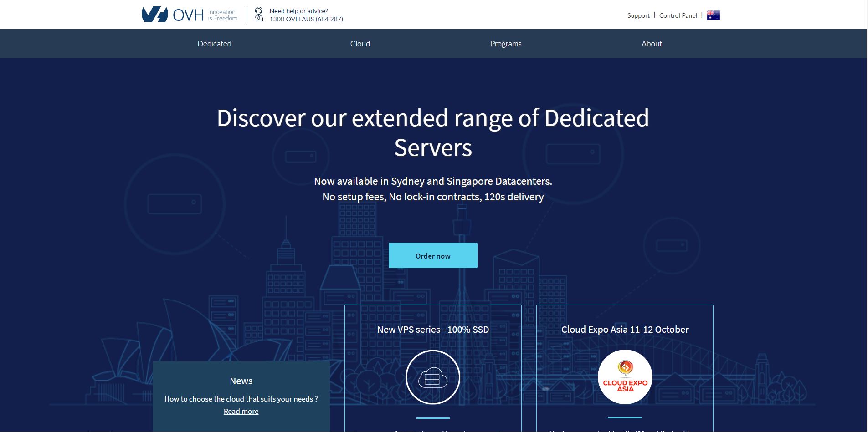Click Read more under News
868x432 pixels.
point(241,411)
